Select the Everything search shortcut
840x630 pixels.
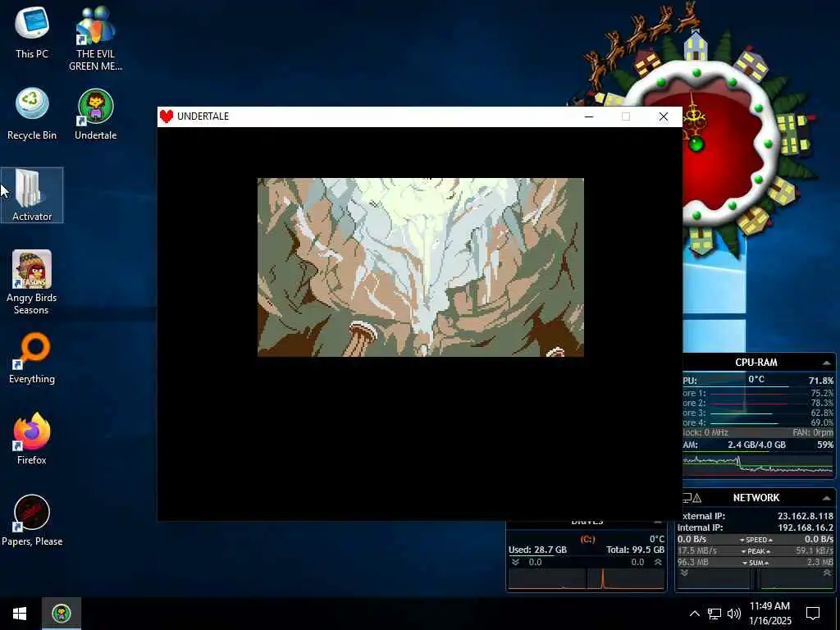click(32, 358)
